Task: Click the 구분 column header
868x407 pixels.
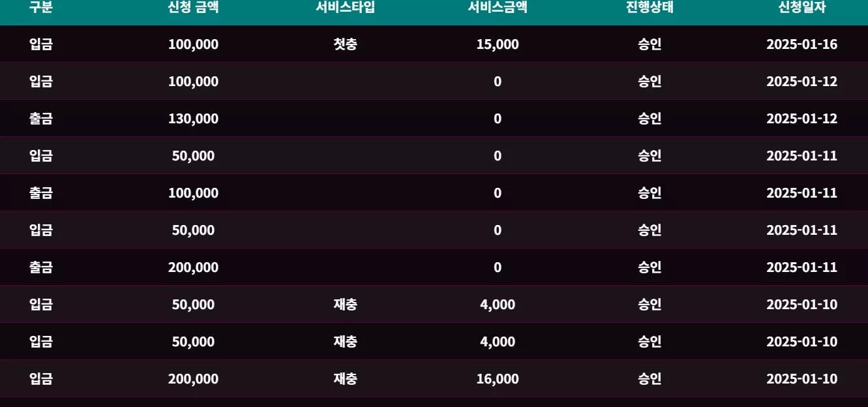Action: click(41, 8)
